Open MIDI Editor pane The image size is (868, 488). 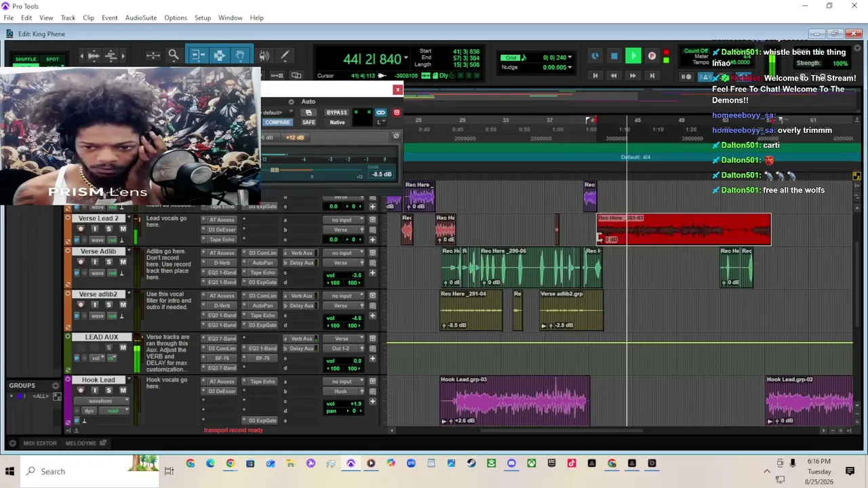pos(40,443)
